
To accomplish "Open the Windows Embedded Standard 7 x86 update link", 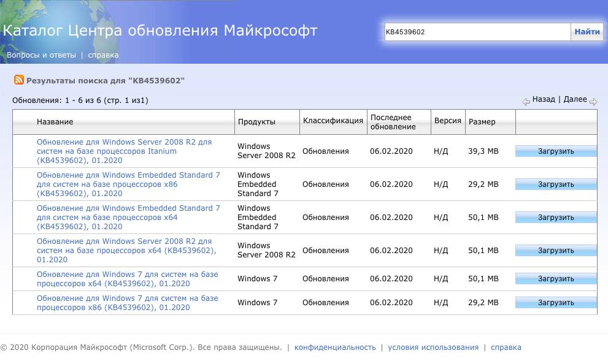I will click(x=128, y=184).
